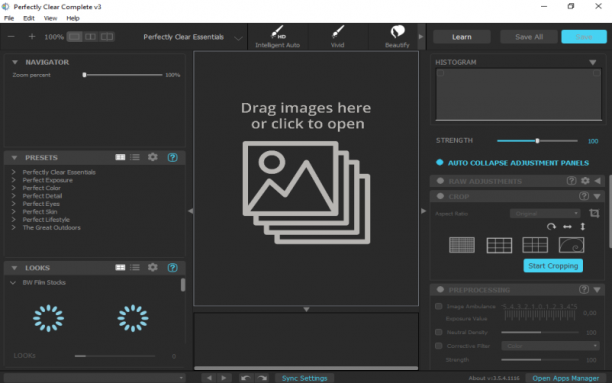Viewport: 612px width, 383px height.
Task: Open Presets panel gear settings
Action: coord(153,157)
